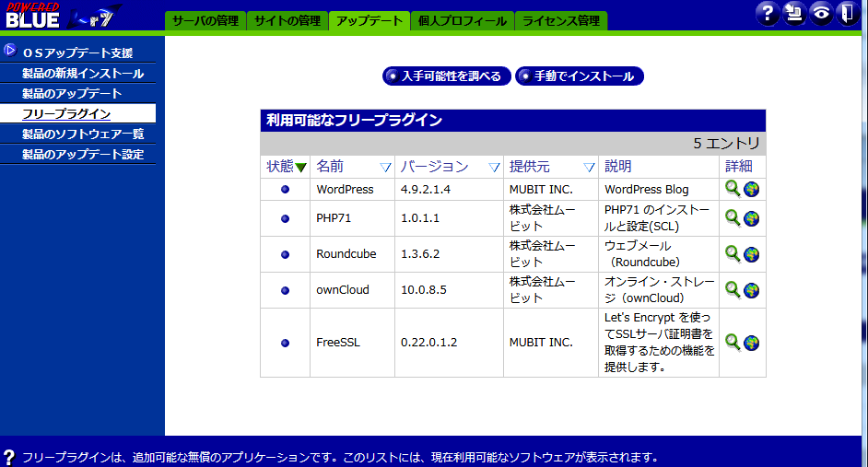View PHP71 details magnifier icon
868x467 pixels.
pyautogui.click(x=733, y=218)
